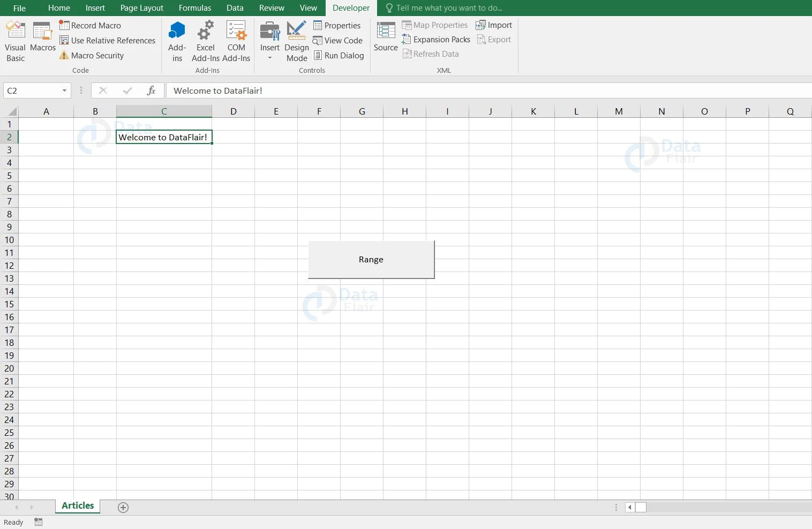Switch to the Formulas ribbon tab
Screen dimensions: 812x529
point(194,7)
